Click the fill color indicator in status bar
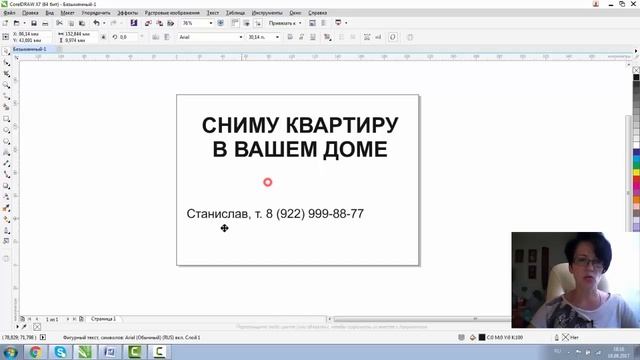This screenshot has width=640, height=360. (482, 338)
